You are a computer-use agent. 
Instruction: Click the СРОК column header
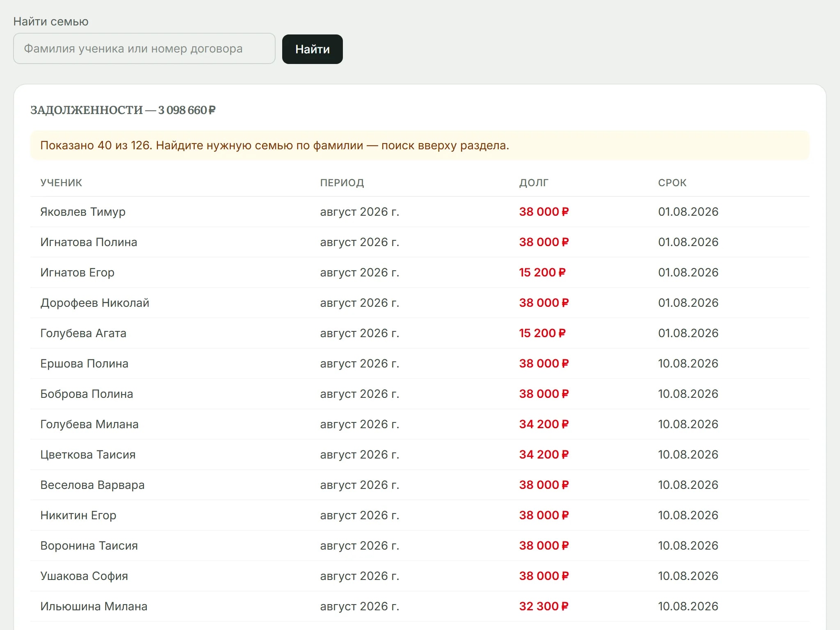click(672, 183)
